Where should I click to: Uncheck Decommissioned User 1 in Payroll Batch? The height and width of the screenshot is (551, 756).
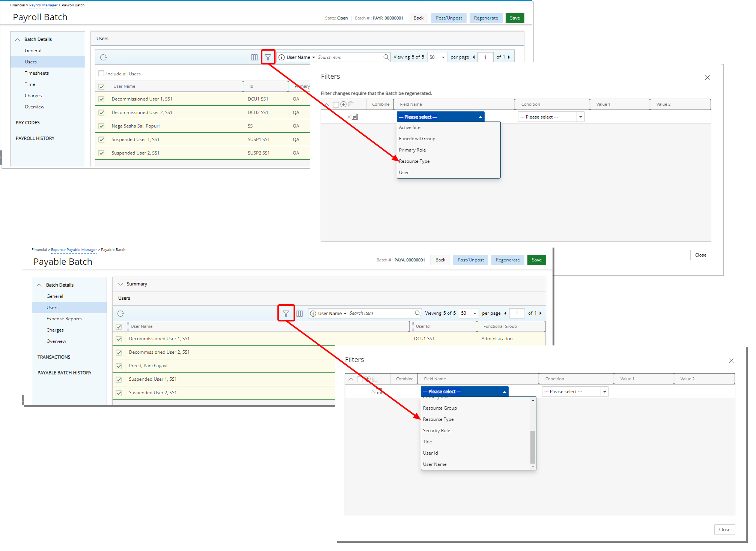(101, 99)
